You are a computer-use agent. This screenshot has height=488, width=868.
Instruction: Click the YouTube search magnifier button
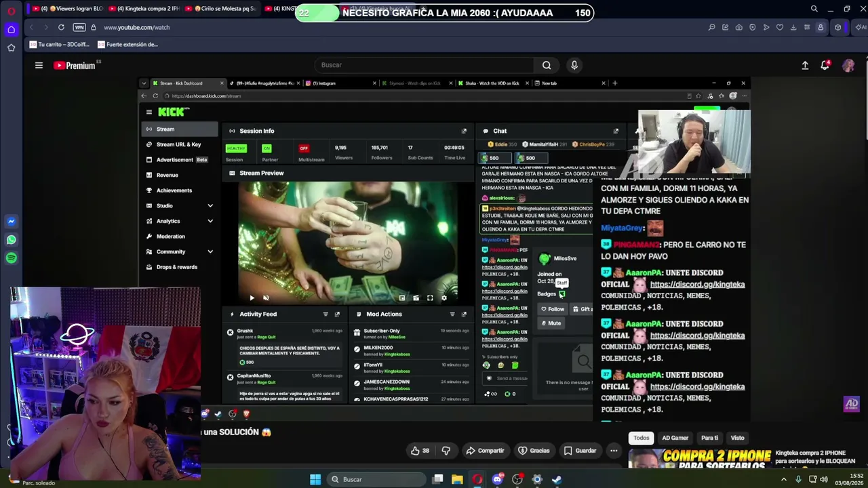[x=547, y=65]
